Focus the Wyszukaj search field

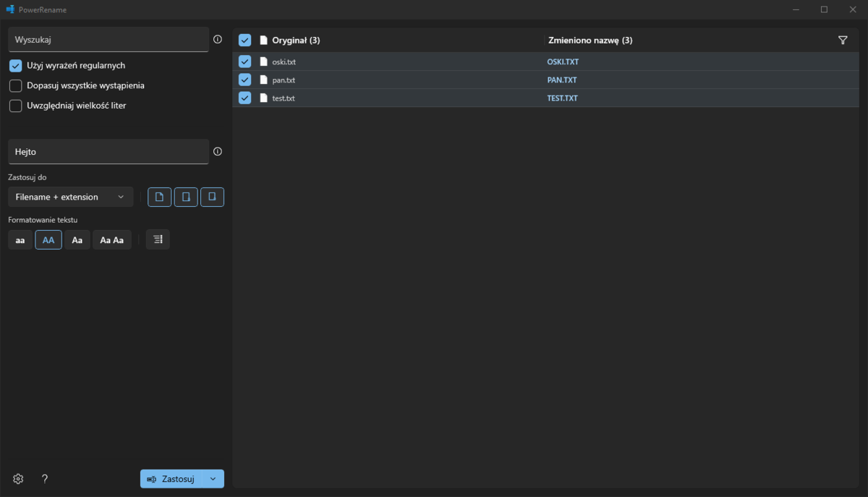coord(109,40)
